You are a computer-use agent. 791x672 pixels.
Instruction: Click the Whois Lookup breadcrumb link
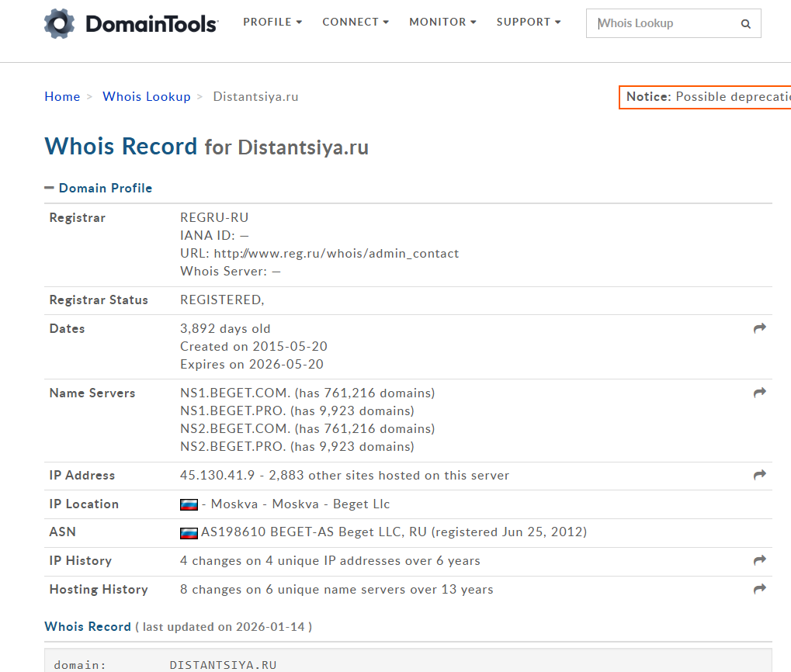pyautogui.click(x=146, y=96)
